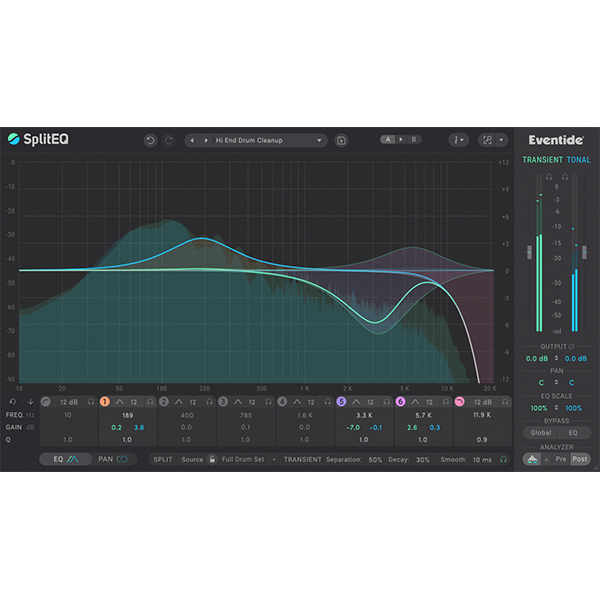Click the redo arrow icon

pyautogui.click(x=168, y=141)
